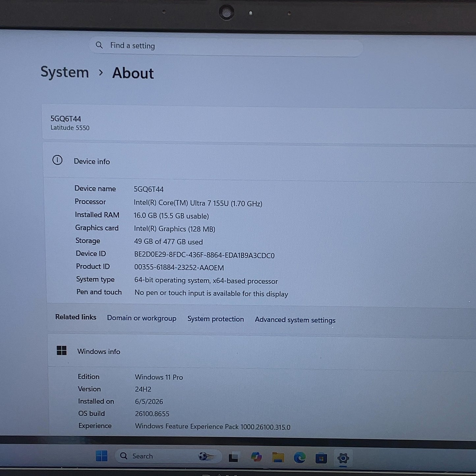Select the 64-bit operating system text
476x476 pixels.
point(206,281)
